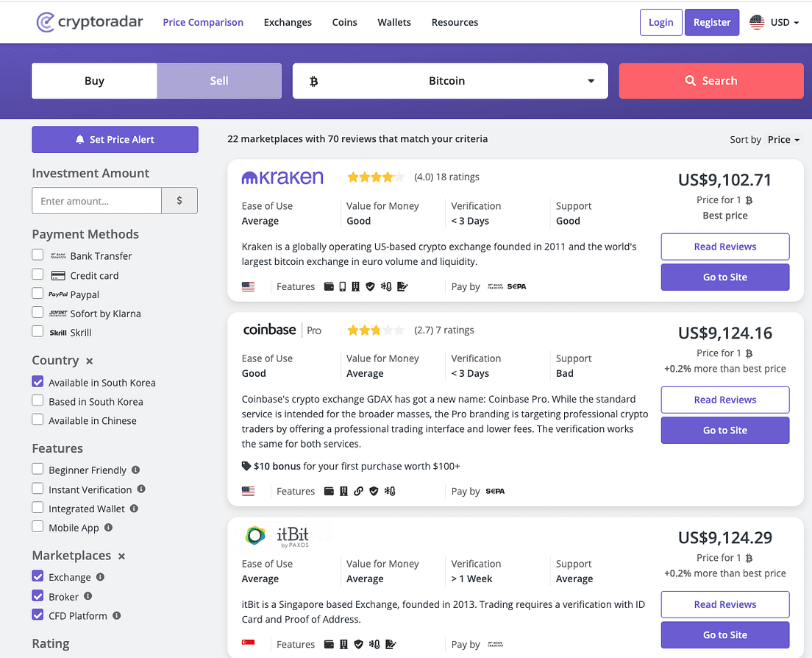812x658 pixels.
Task: Open the Bitcoin currency selector dropdown
Action: (x=449, y=81)
